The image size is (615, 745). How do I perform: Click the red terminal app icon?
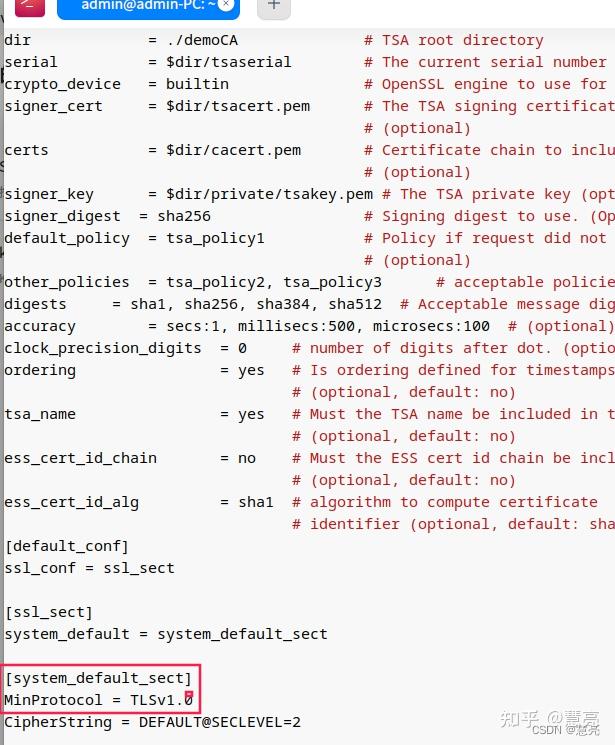(30, 7)
